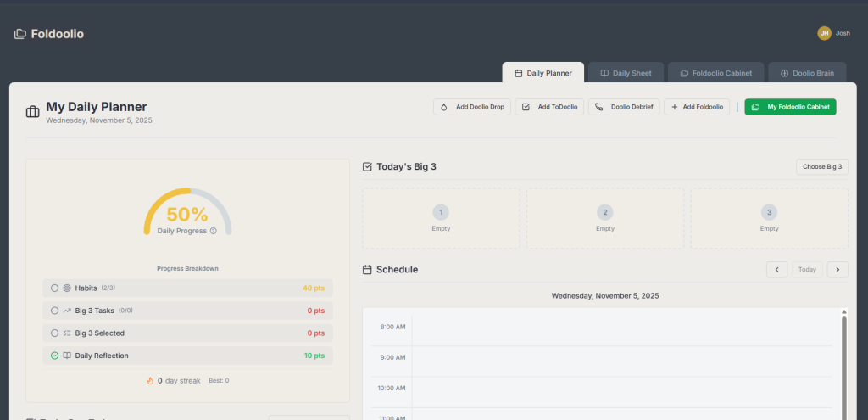
Task: Click the Daily Progress 50% gauge
Action: coord(187,214)
